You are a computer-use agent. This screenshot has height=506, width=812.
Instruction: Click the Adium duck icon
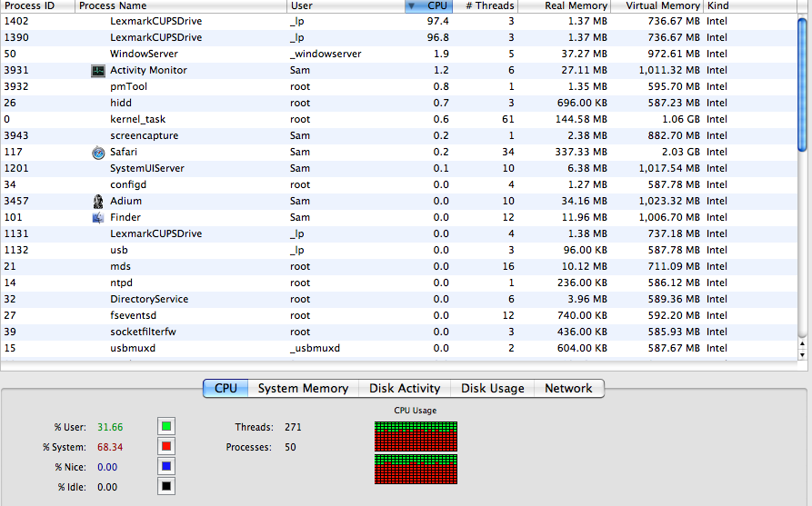[x=98, y=202]
